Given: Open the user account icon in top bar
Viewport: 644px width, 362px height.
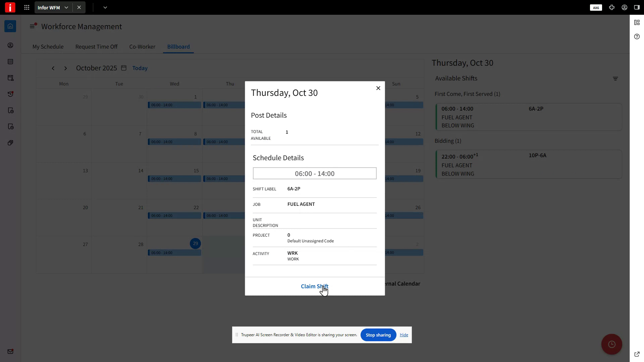Looking at the screenshot, I should click(624, 7).
